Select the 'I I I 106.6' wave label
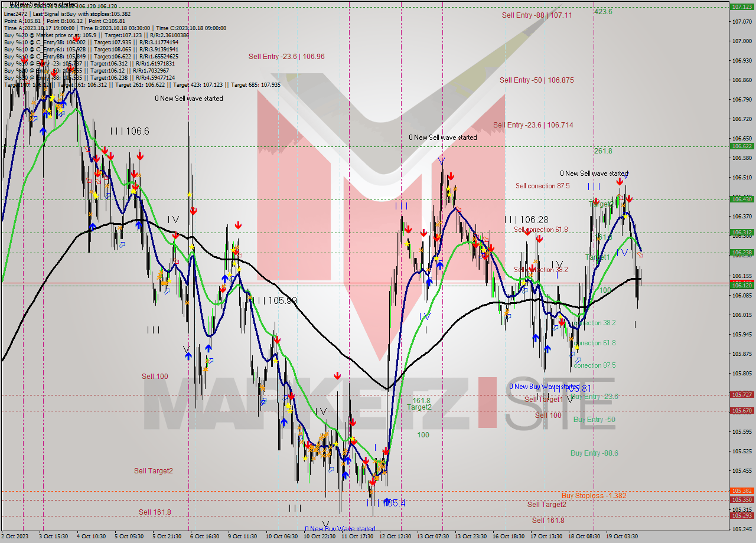 tap(129, 132)
